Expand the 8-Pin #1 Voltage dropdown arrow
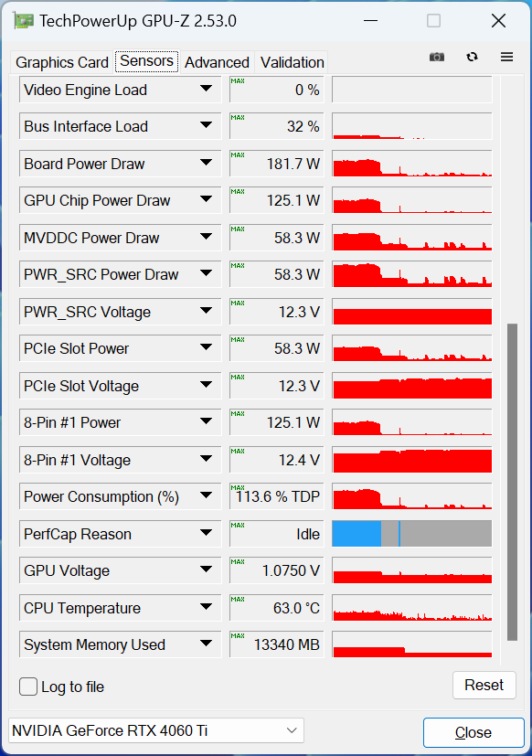Screen dimensions: 532x756 pos(206,459)
